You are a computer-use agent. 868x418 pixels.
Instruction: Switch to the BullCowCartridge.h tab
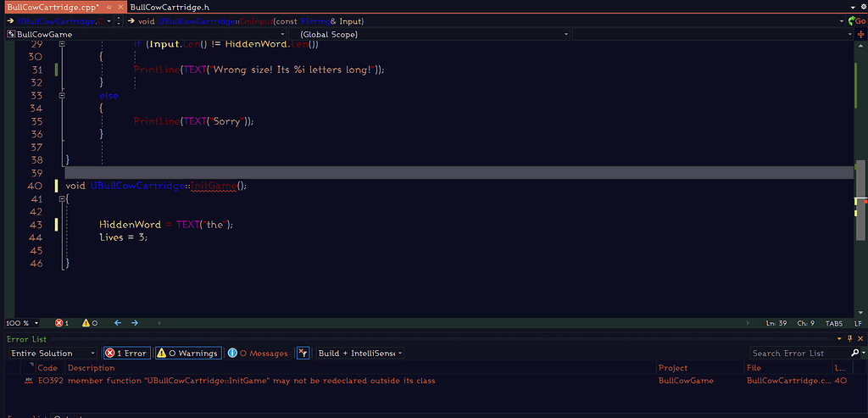(170, 7)
